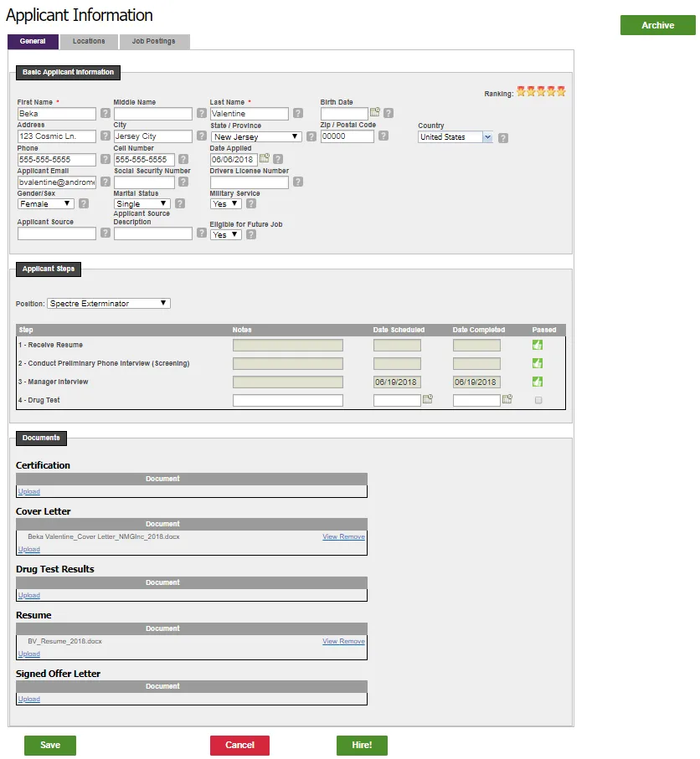Screen dimensions: 700x759
Task: Open the Military Service dropdown
Action: point(226,204)
